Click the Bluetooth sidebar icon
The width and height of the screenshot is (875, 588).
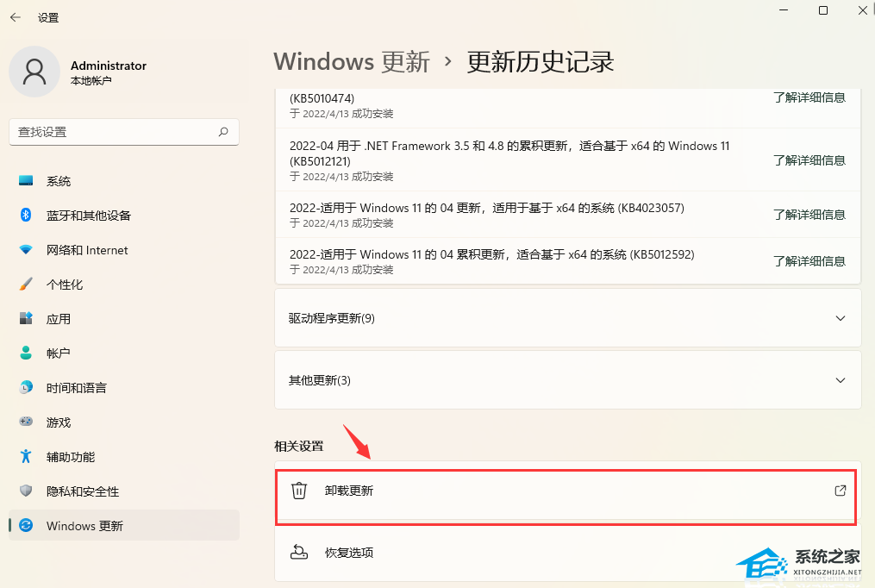point(26,216)
